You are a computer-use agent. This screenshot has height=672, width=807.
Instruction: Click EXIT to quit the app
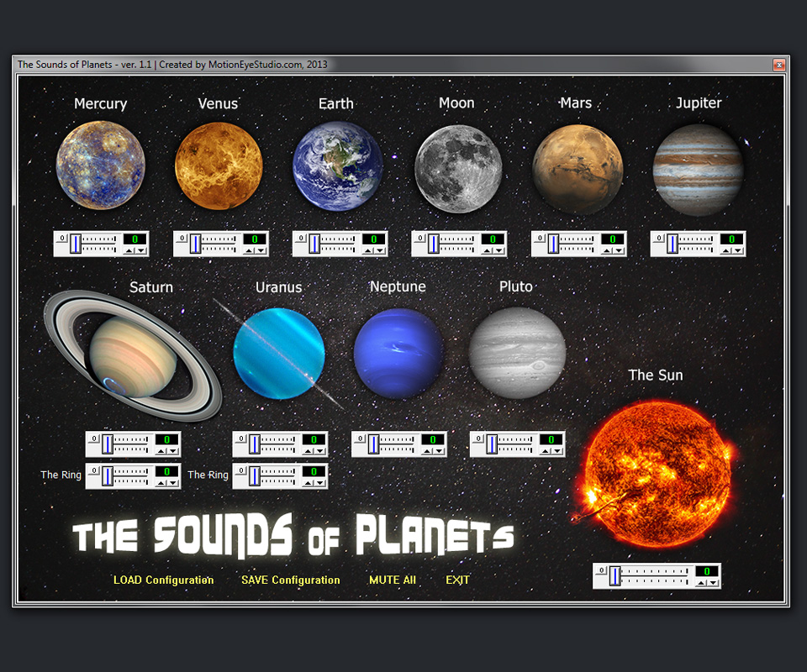coord(457,580)
